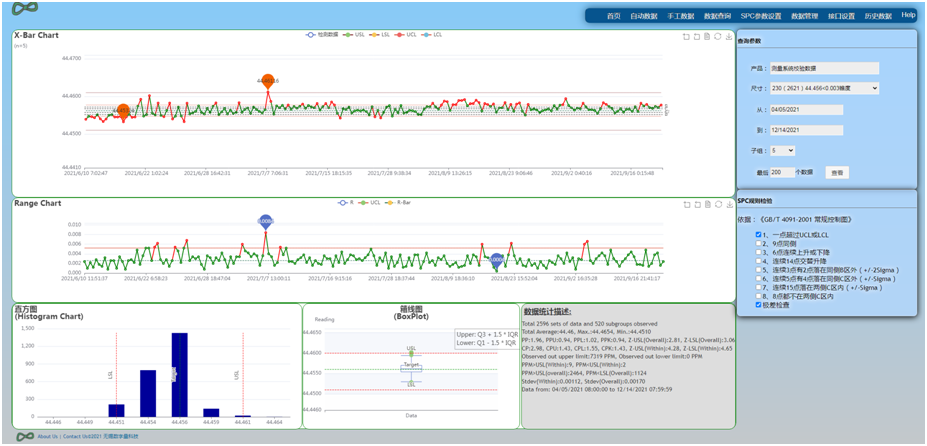Open 自动数据 menu item
The image size is (927, 446).
click(x=644, y=16)
